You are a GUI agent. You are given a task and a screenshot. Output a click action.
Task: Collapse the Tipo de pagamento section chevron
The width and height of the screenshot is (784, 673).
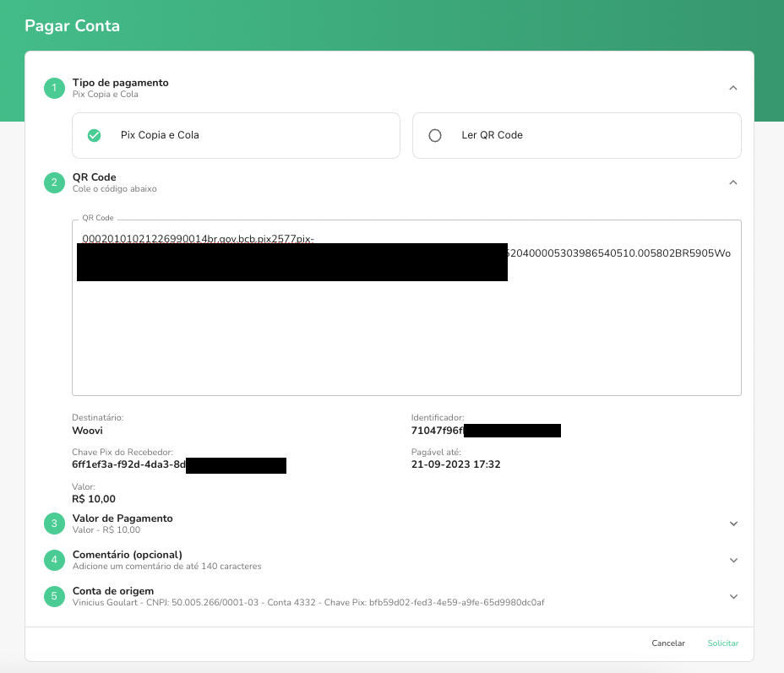(x=733, y=88)
